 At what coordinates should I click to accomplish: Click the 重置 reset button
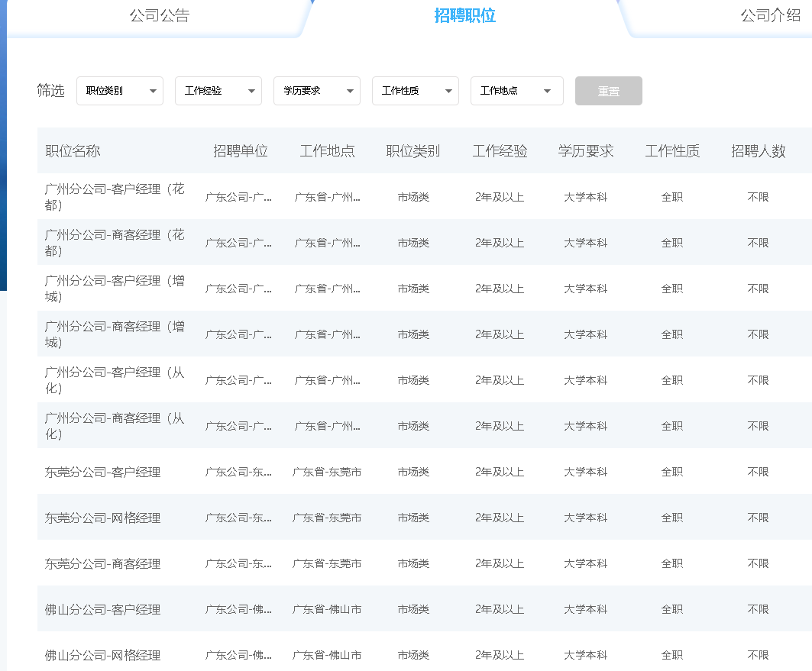[609, 90]
